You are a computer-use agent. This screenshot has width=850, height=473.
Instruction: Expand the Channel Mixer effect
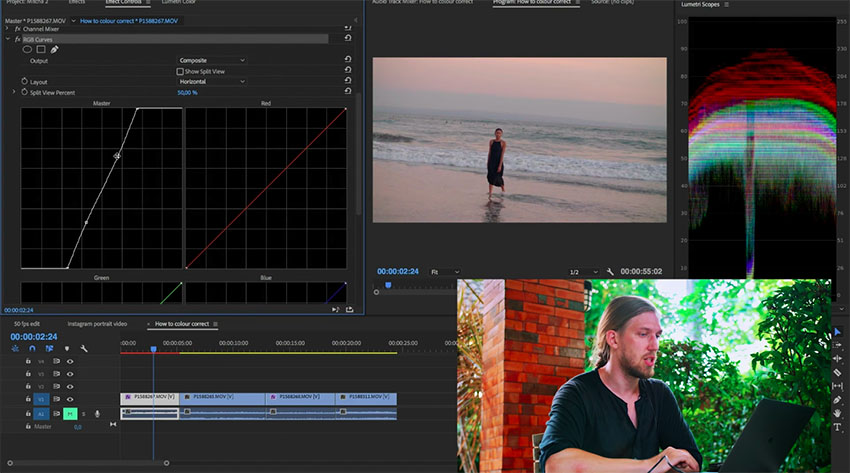click(8, 29)
